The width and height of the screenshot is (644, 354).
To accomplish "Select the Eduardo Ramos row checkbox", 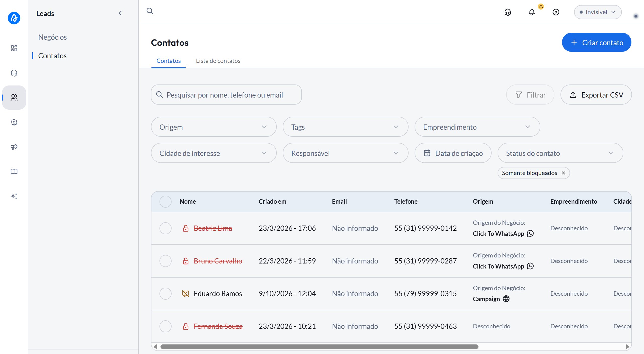I will [x=166, y=294].
